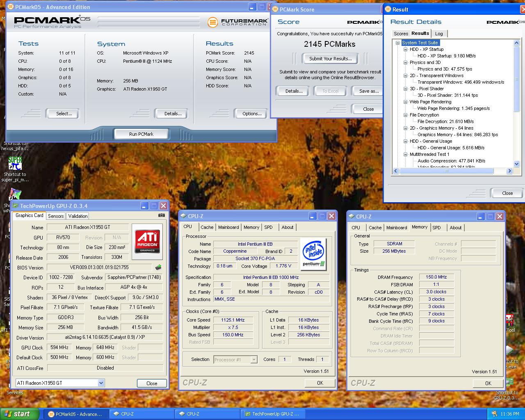
Task: Click the DRAM Frequency value 150.0 MHz
Action: [x=436, y=277]
